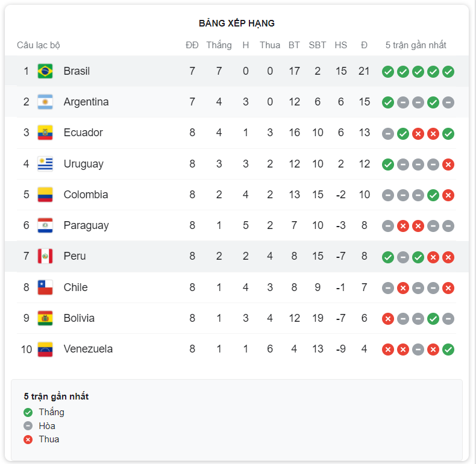Click the Thắng column header
The height and width of the screenshot is (464, 476).
point(219,45)
